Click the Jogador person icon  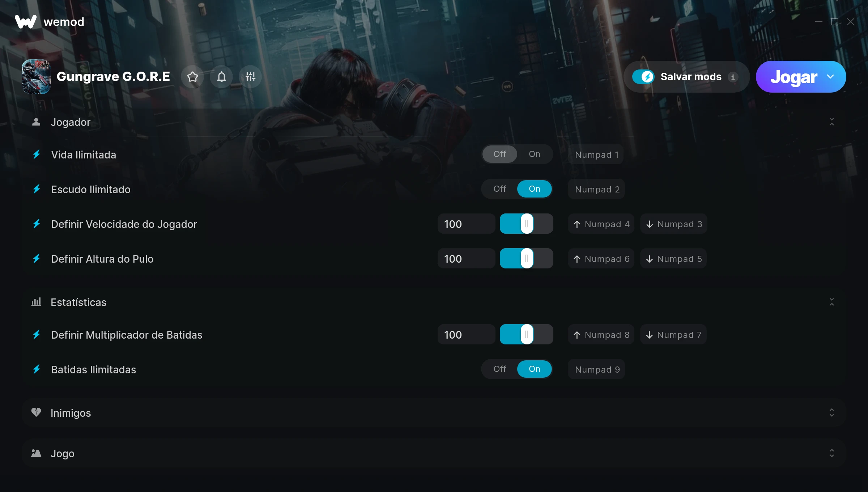36,122
